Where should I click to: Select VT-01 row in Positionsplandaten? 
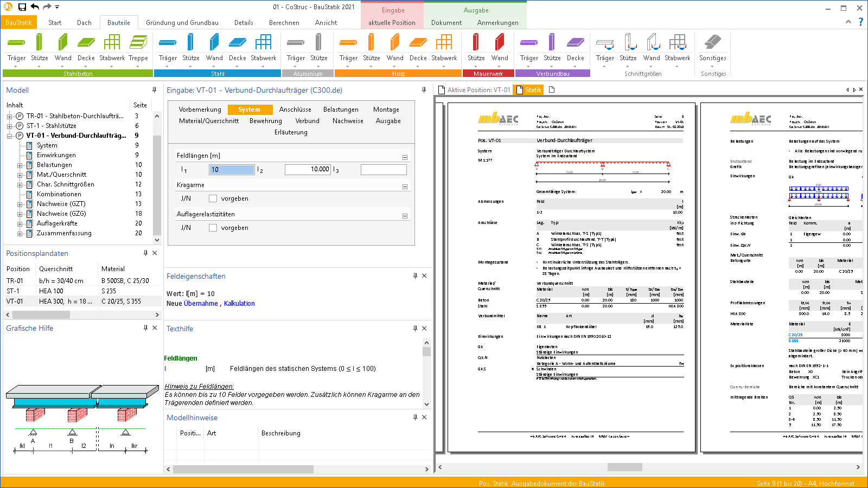(82, 301)
